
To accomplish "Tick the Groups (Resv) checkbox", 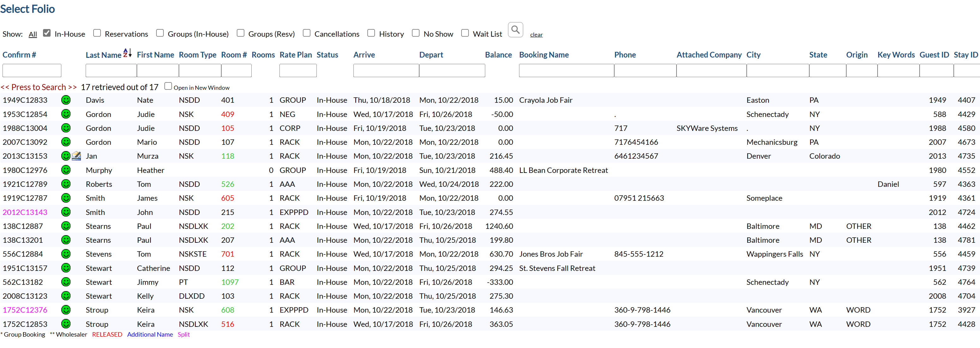I will pyautogui.click(x=241, y=33).
